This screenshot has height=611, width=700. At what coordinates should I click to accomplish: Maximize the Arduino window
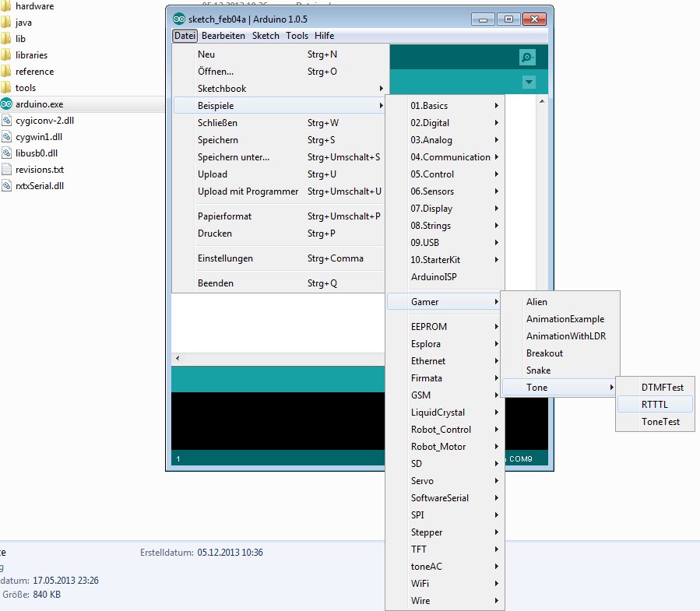[x=508, y=19]
